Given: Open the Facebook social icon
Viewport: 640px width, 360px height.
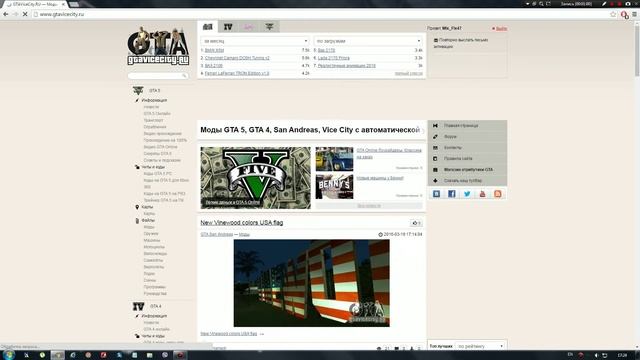Looking at the screenshot, I should [451, 194].
